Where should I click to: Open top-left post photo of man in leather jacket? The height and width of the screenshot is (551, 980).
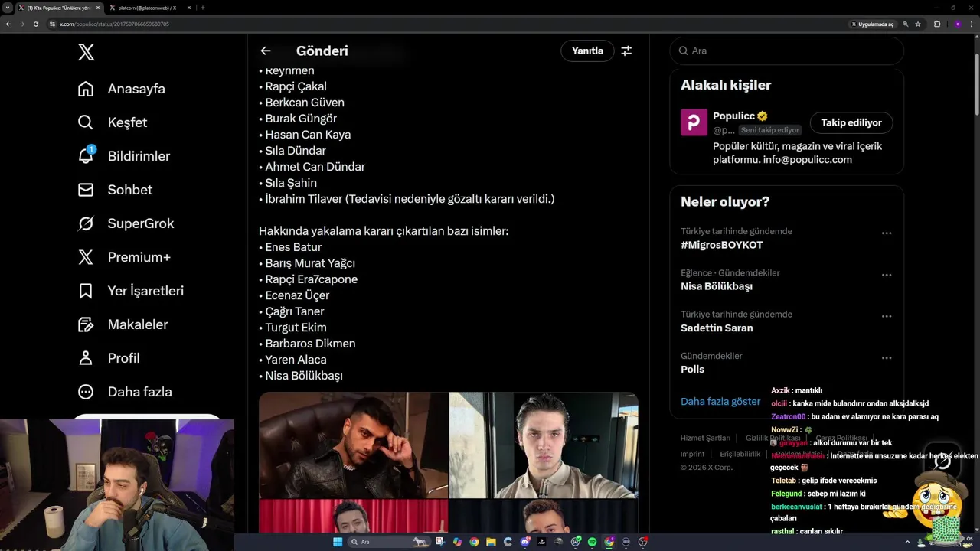353,445
